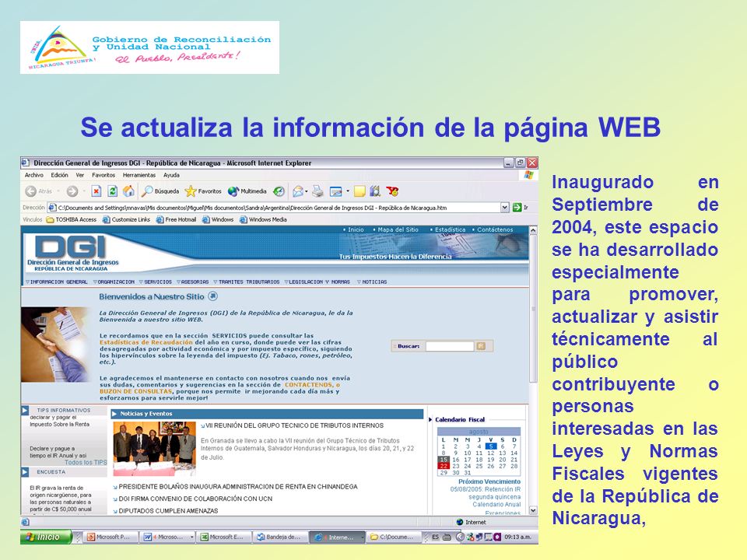
Task: Expand the ASESORIAS site menu
Action: (192, 282)
